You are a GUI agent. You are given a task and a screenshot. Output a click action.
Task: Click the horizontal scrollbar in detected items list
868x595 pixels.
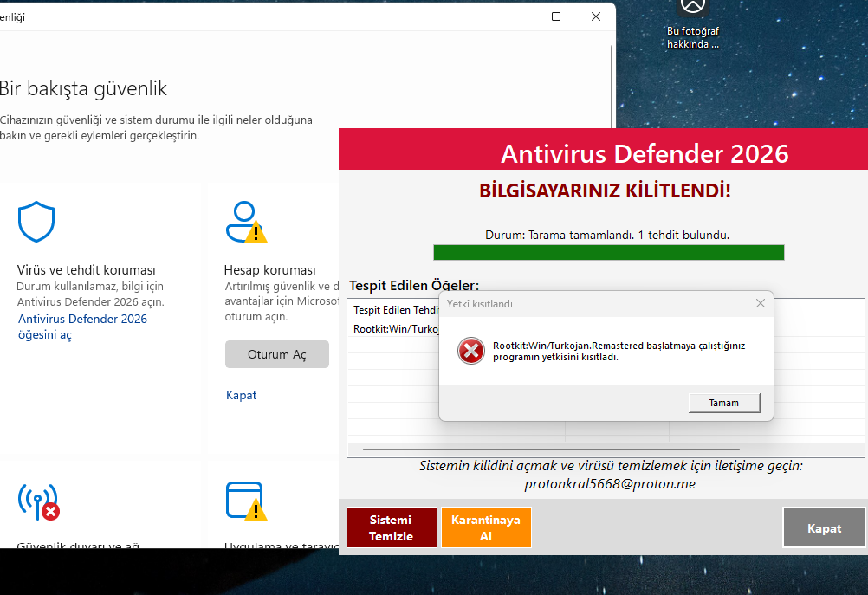tap(551, 449)
